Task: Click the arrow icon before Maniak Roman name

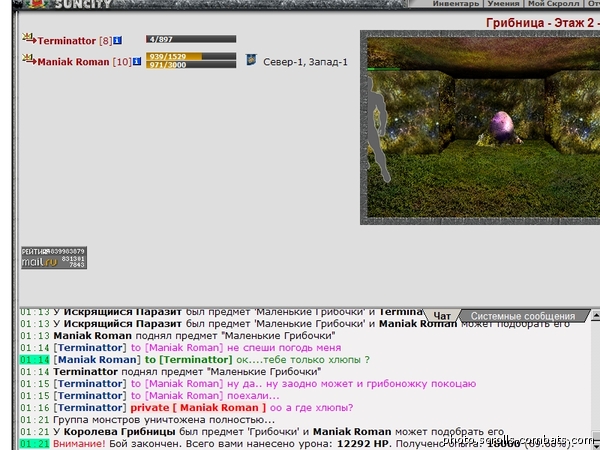Action: click(x=29, y=59)
